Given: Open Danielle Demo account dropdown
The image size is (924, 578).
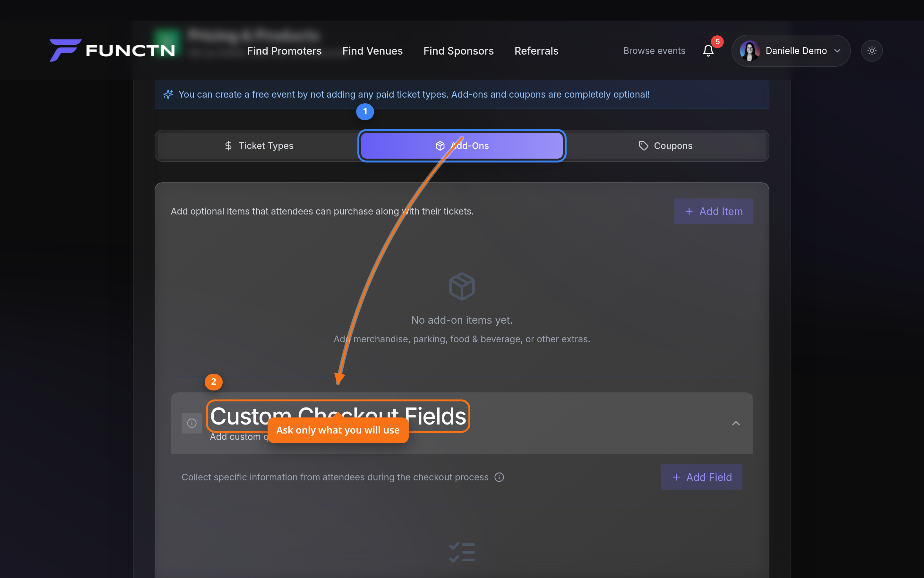Looking at the screenshot, I should pyautogui.click(x=791, y=50).
